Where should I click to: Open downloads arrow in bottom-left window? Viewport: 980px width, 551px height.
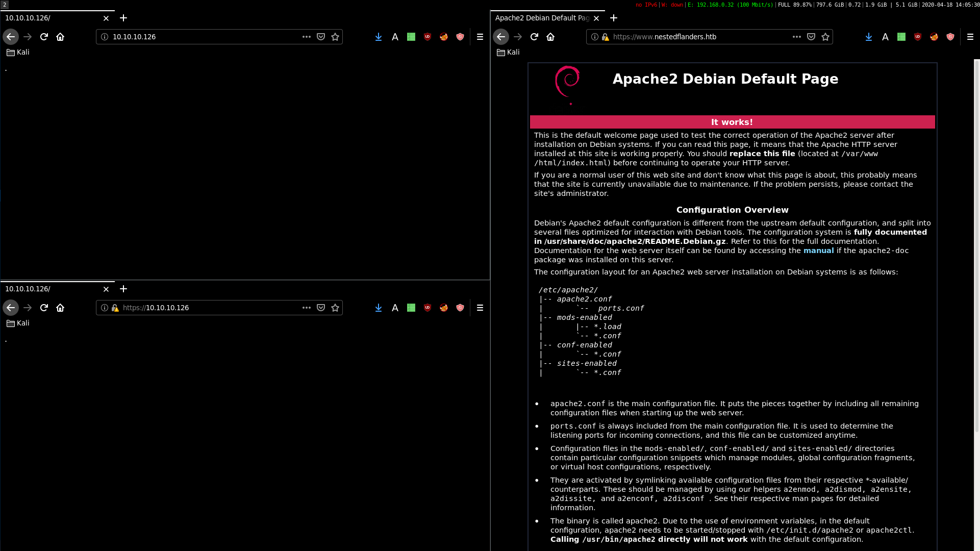coord(379,308)
